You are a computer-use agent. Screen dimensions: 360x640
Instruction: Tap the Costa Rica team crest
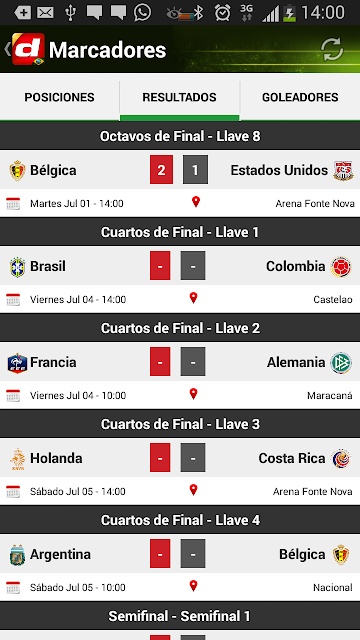341,459
